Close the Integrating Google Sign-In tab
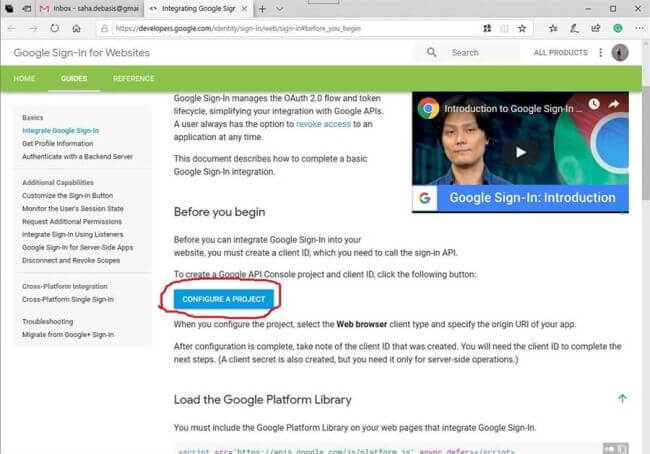This screenshot has width=650, height=454. click(245, 9)
